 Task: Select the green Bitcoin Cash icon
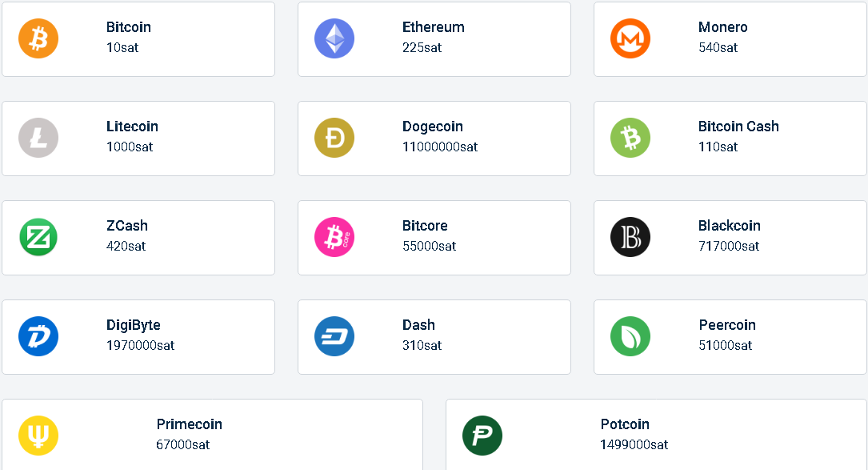[x=630, y=138]
